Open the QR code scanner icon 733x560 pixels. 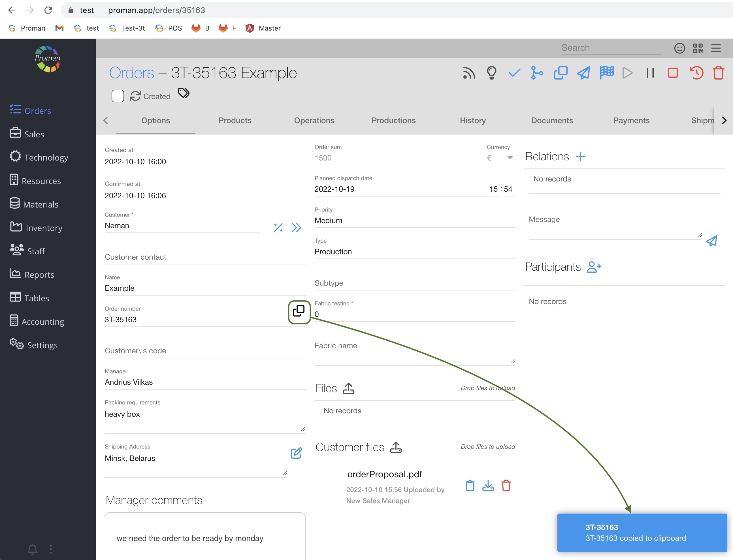(698, 48)
